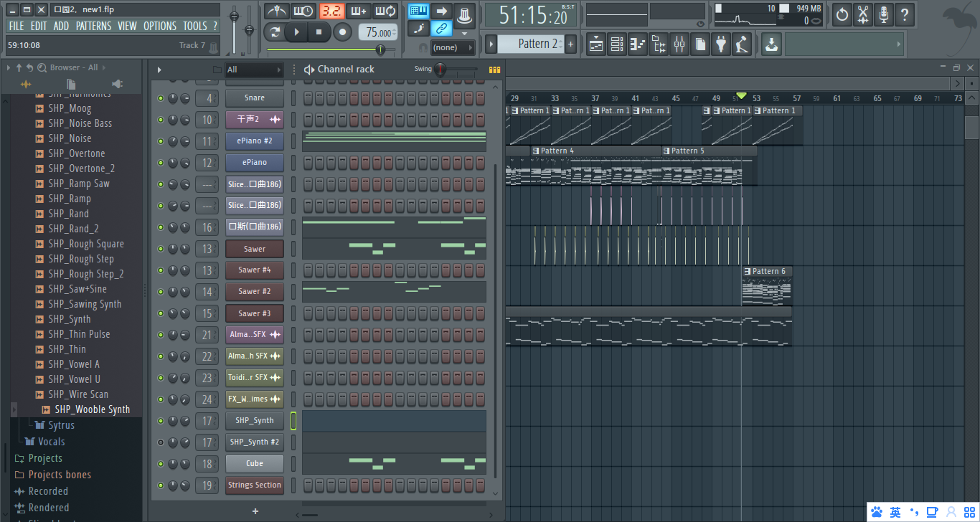This screenshot has height=522, width=980.
Task: Open the Mixer view icon
Action: point(679,44)
